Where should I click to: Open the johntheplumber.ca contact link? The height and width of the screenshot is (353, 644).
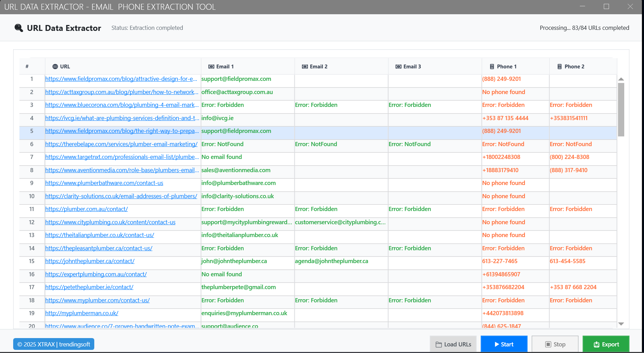[90, 261]
